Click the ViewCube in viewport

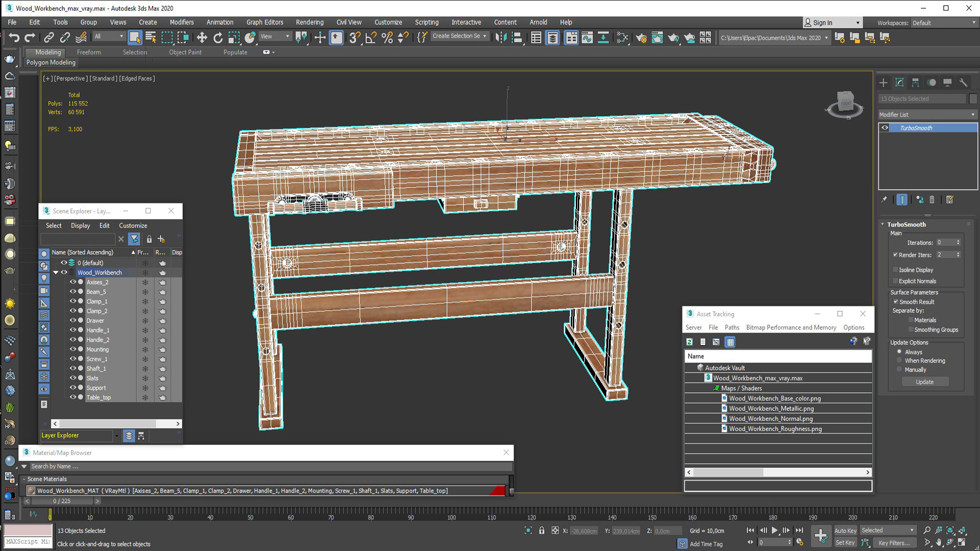[x=845, y=105]
